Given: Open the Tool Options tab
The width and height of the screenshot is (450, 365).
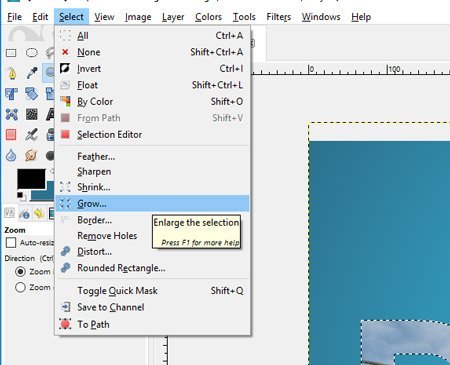Looking at the screenshot, I should click(x=9, y=213).
